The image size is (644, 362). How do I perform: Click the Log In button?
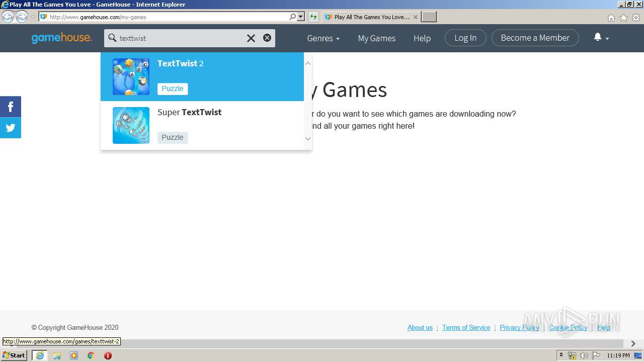[x=465, y=38]
